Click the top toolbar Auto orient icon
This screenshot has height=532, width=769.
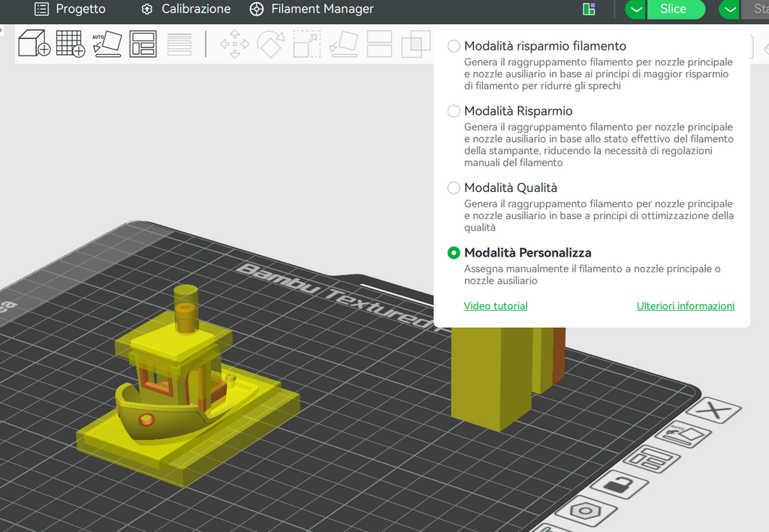coord(107,44)
